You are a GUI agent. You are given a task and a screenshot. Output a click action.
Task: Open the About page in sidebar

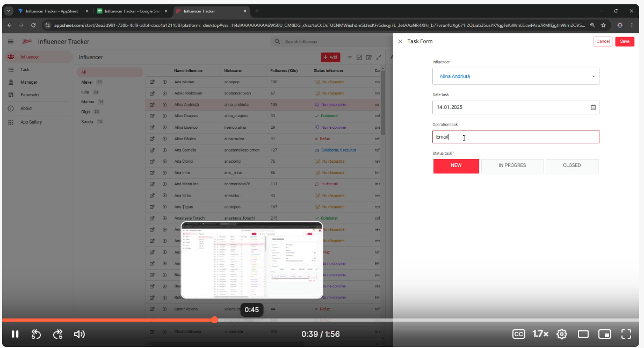[x=38, y=108]
